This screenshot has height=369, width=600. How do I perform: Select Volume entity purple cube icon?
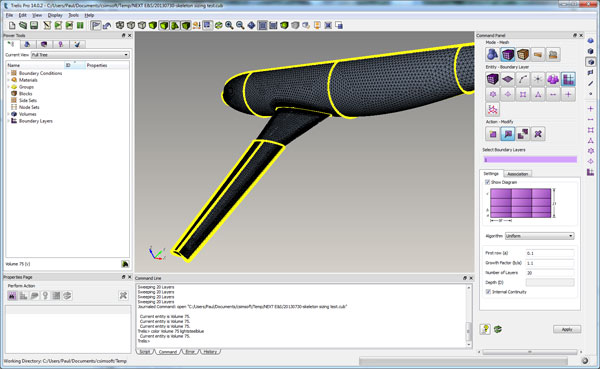492,79
